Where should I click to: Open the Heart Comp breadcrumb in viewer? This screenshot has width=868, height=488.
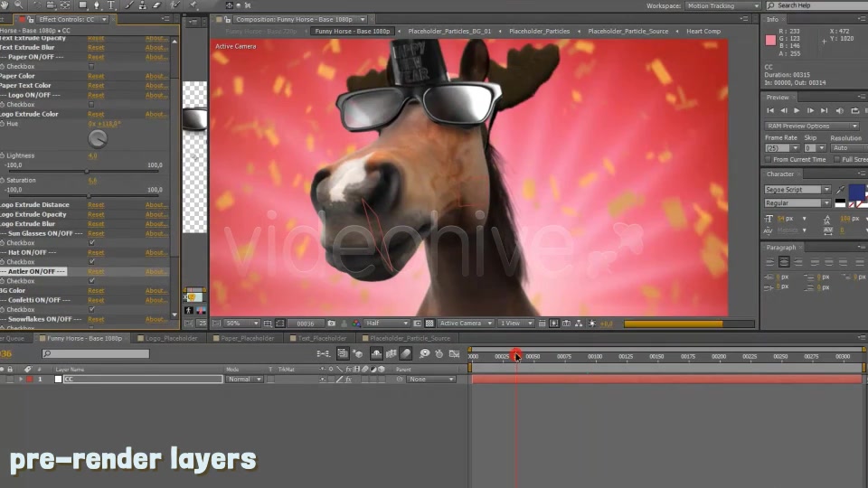click(703, 32)
